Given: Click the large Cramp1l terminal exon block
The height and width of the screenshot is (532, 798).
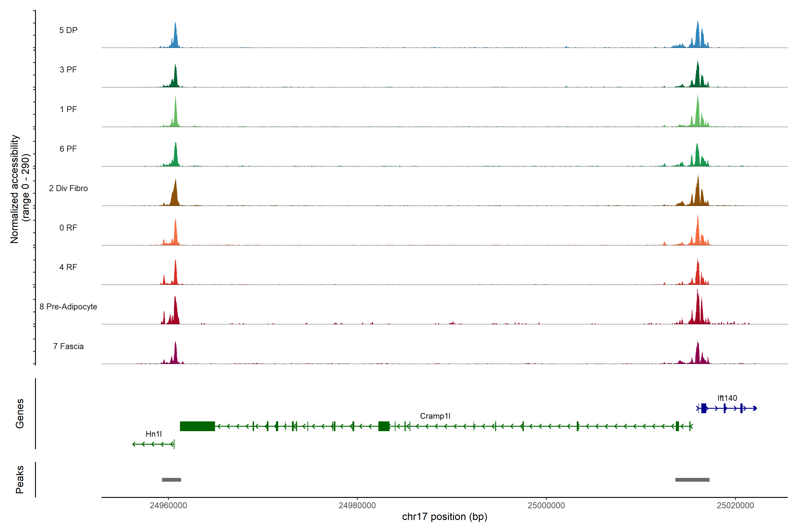Looking at the screenshot, I should point(197,426).
